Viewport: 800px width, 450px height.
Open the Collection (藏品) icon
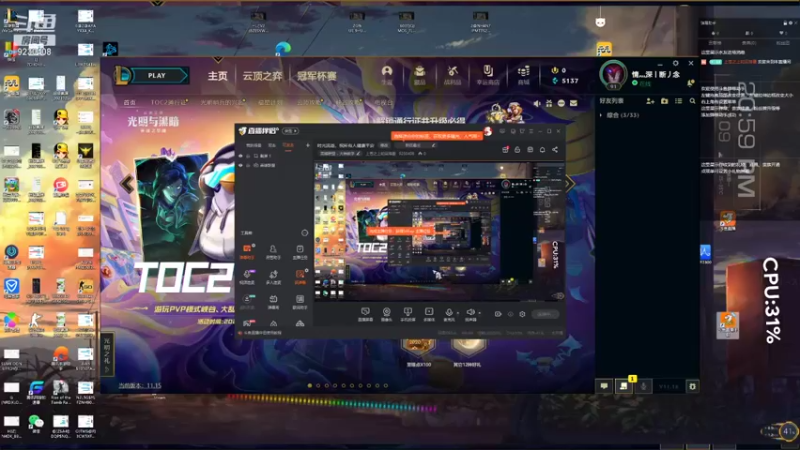(419, 74)
